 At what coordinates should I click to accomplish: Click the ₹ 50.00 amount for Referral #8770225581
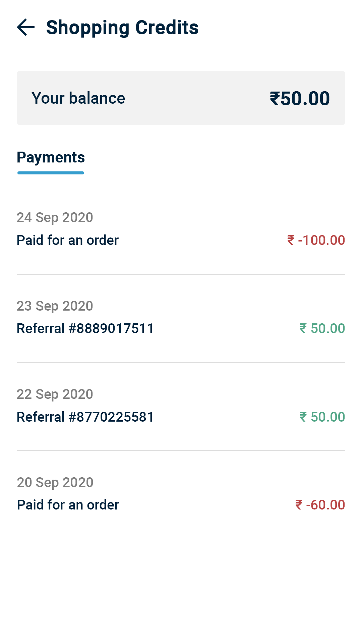(322, 417)
